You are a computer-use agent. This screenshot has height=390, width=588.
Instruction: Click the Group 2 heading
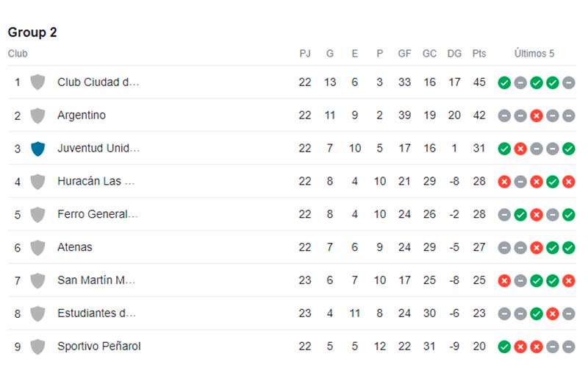click(x=32, y=32)
